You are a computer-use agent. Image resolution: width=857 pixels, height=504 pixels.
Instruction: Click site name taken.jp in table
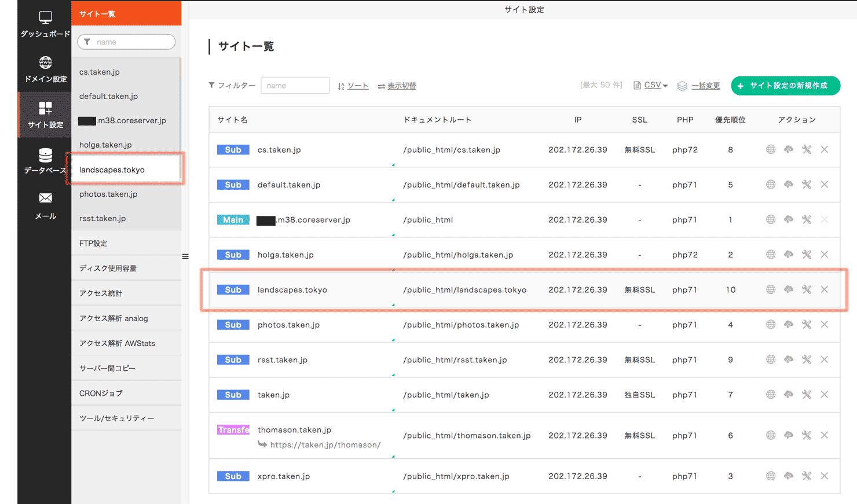tap(273, 395)
